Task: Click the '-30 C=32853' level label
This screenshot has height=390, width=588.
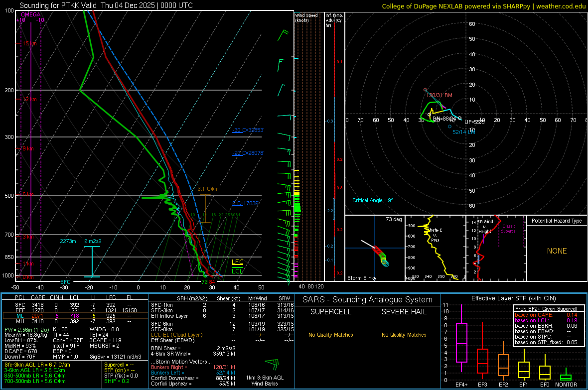Action: click(x=248, y=130)
